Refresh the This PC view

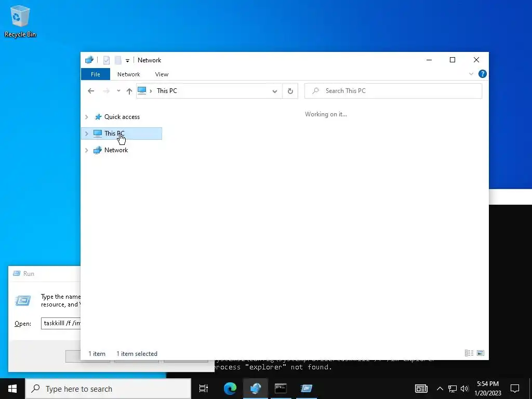[x=290, y=91]
